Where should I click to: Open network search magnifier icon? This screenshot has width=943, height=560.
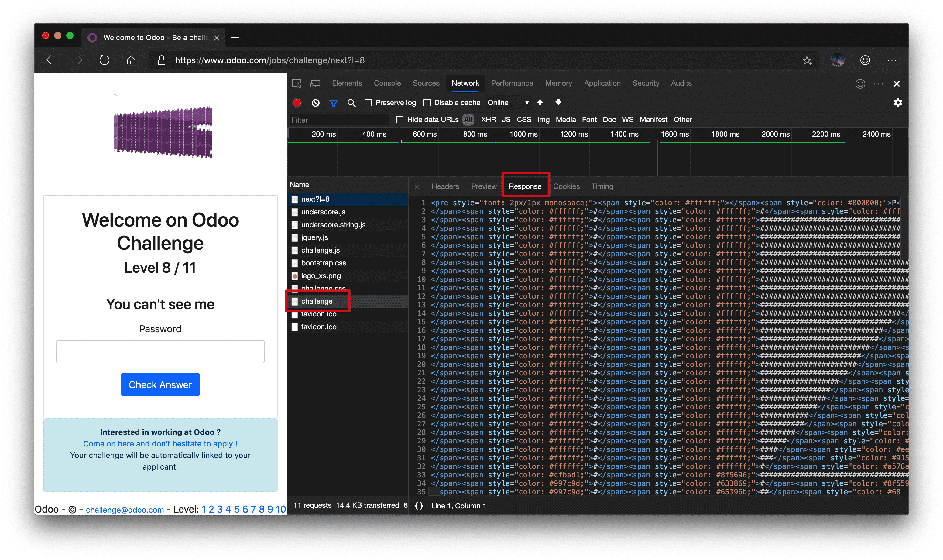(x=351, y=103)
